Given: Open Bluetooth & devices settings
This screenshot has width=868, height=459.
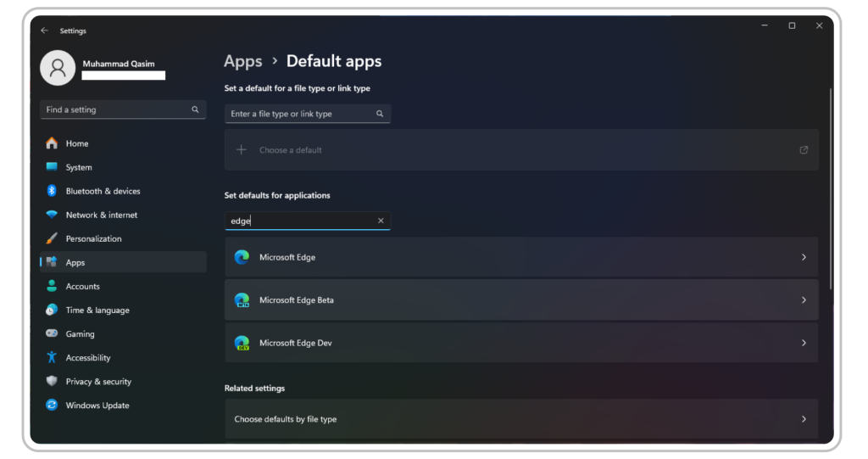Looking at the screenshot, I should coord(103,191).
